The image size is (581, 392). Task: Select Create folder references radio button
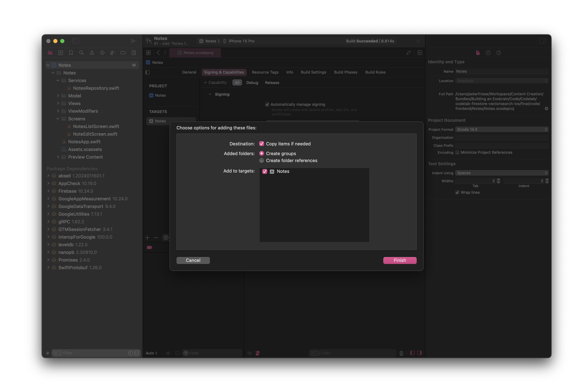261,161
